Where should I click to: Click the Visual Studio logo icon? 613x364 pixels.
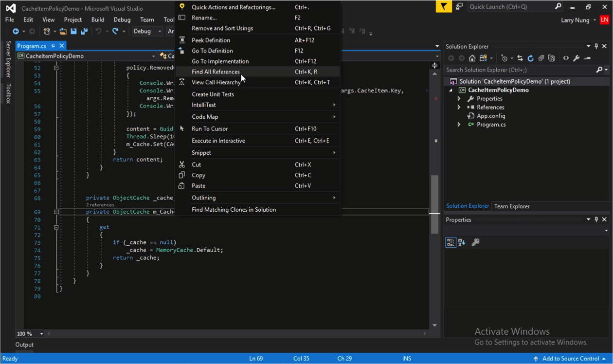tap(11, 8)
